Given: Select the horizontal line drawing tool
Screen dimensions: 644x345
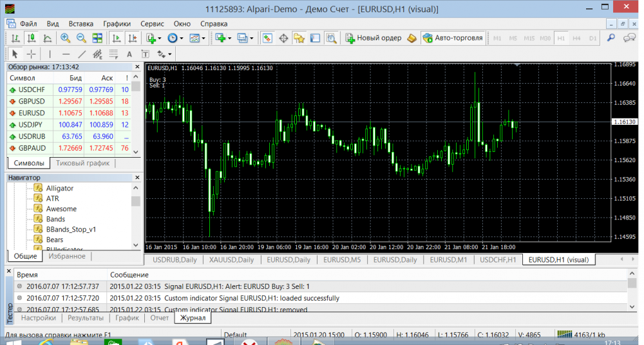Looking at the screenshot, I should tap(66, 54).
